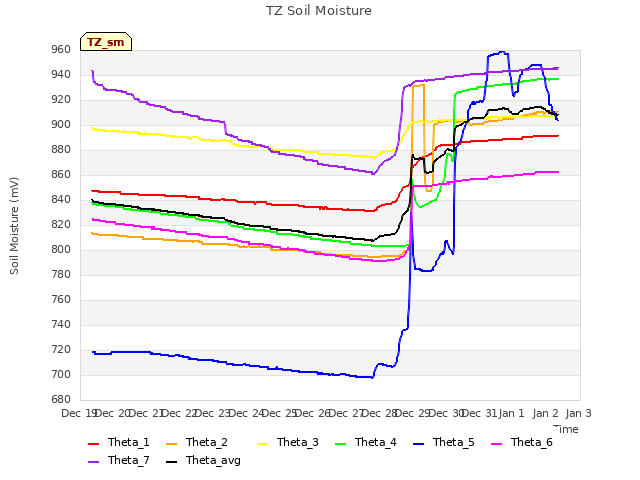Click the 'Time' x-axis label
The image size is (640, 480).
[x=566, y=429]
